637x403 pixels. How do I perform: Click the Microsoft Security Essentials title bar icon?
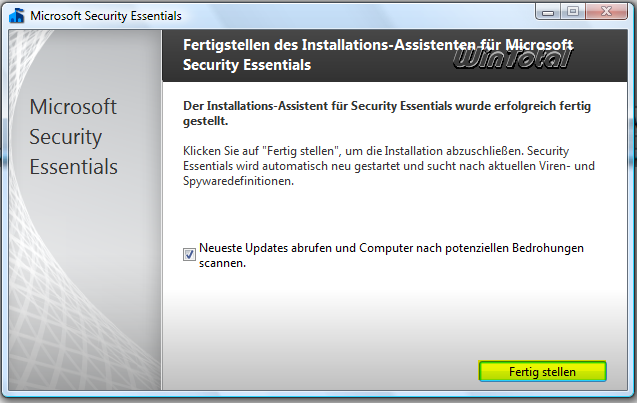tap(17, 15)
